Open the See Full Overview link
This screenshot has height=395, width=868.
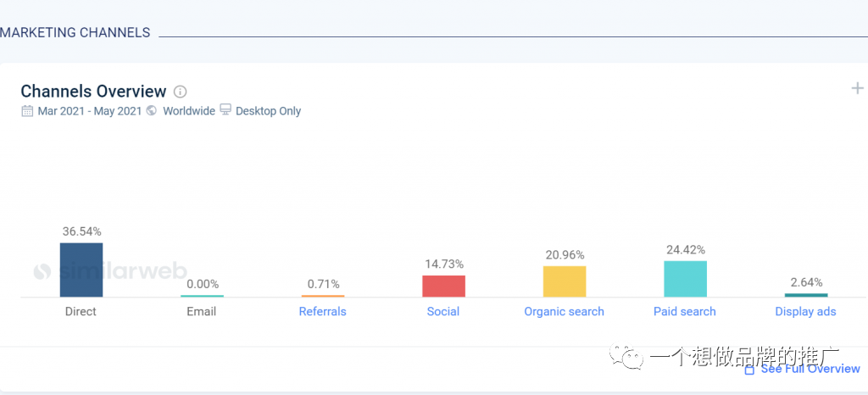pyautogui.click(x=810, y=369)
